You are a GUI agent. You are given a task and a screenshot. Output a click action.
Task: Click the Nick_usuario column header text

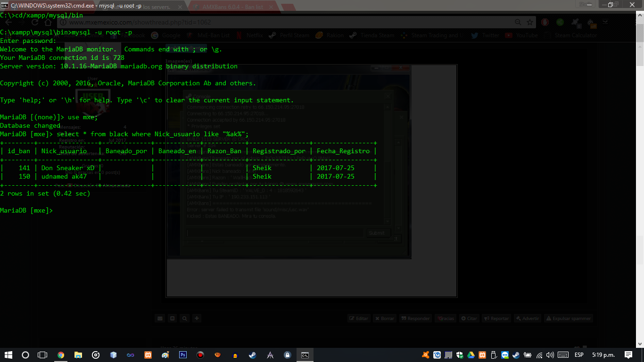[64, 151]
